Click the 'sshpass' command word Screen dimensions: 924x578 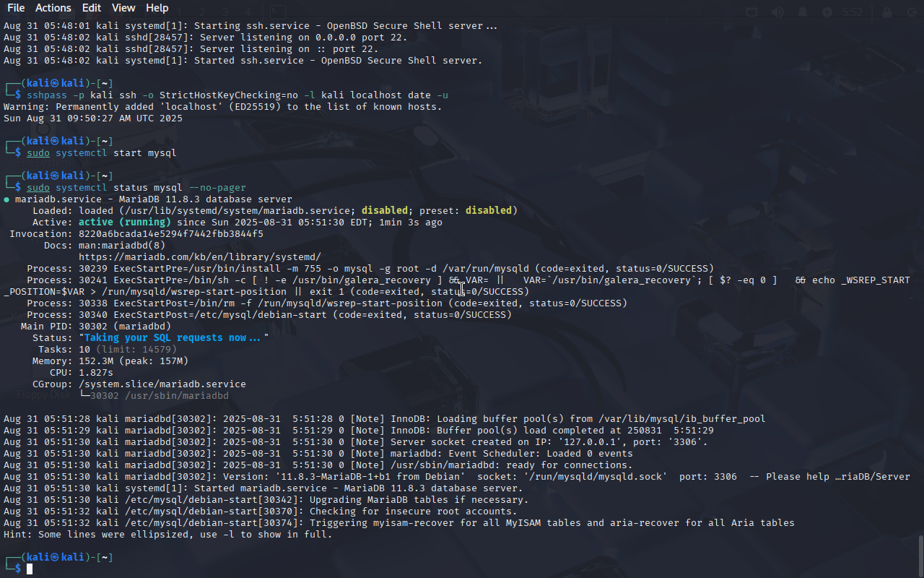47,95
